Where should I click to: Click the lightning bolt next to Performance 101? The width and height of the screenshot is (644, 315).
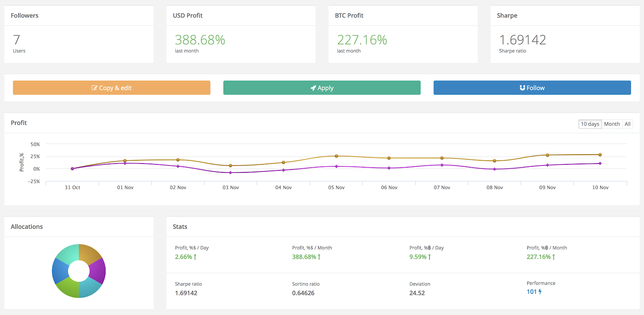pyautogui.click(x=540, y=292)
